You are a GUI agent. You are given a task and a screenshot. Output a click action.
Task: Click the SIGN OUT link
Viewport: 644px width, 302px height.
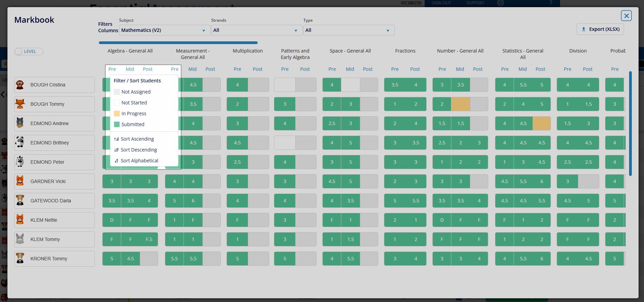pyautogui.click(x=441, y=3)
